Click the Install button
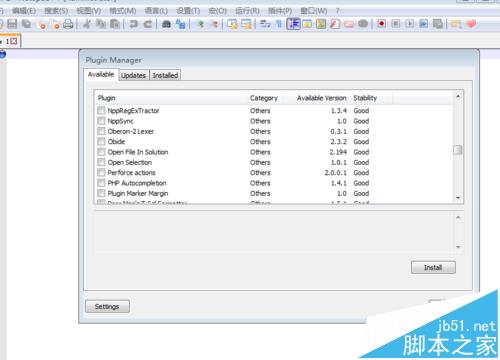Image resolution: width=500 pixels, height=360 pixels. coord(433,267)
